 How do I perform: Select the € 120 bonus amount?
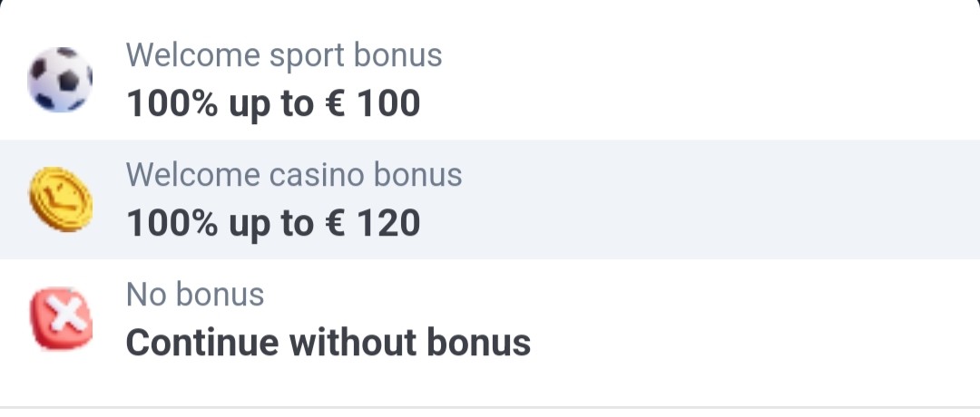coord(373,224)
